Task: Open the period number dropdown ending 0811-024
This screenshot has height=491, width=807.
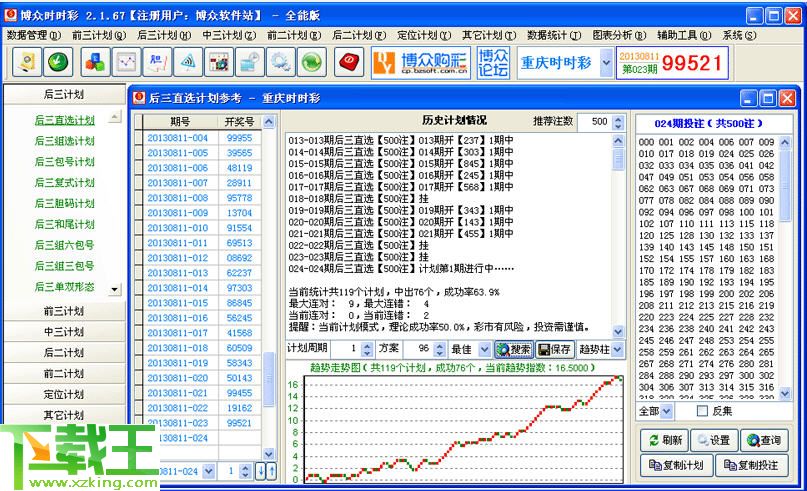Action: [208, 470]
